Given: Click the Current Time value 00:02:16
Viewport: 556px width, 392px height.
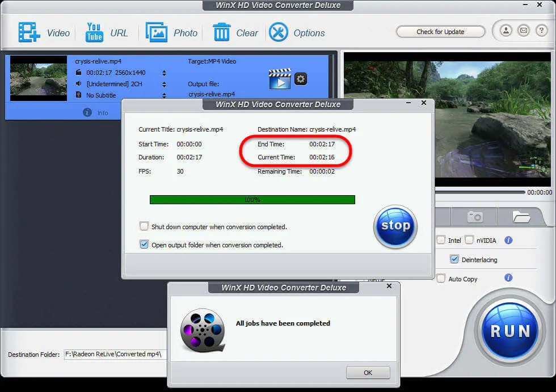Looking at the screenshot, I should click(322, 157).
